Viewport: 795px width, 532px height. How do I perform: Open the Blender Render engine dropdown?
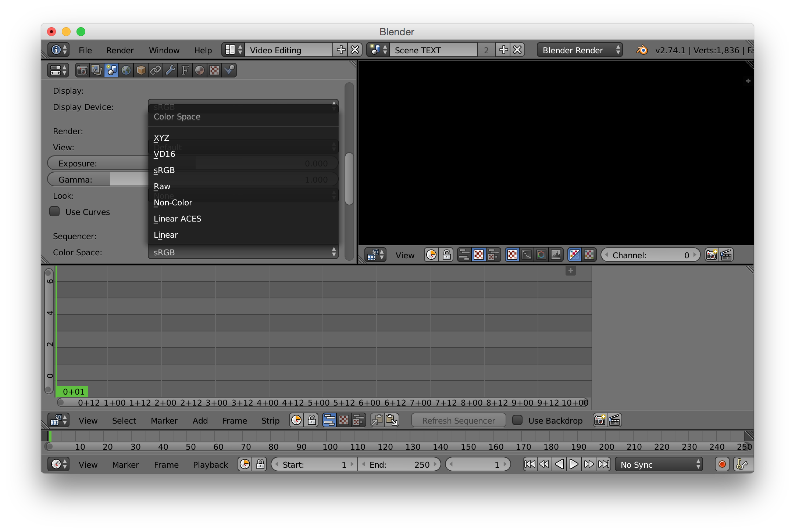pos(580,50)
